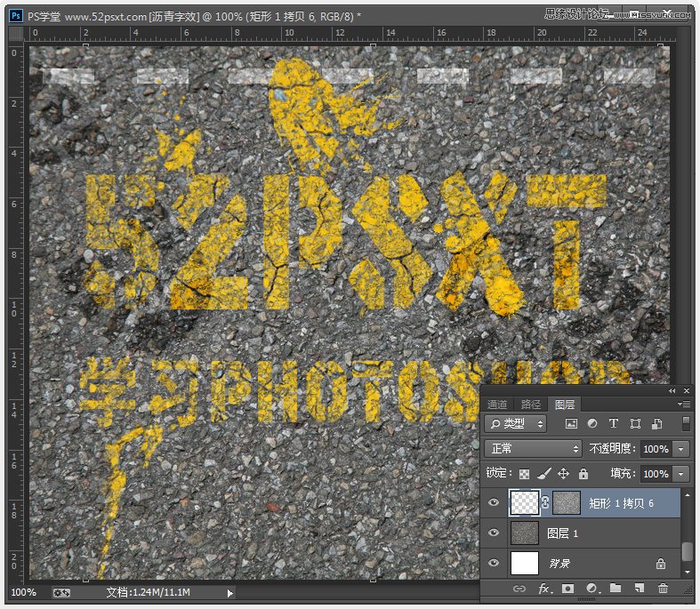Click the layers scrollbar down arrow
This screenshot has width=700, height=609.
(x=687, y=572)
